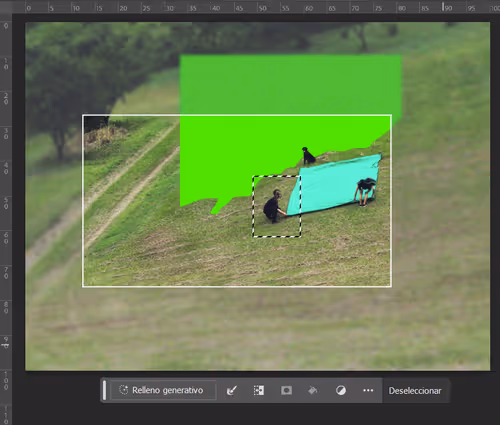Click the horizontal ruler at mark 50
Image resolution: width=500 pixels, height=425 pixels.
[x=262, y=8]
